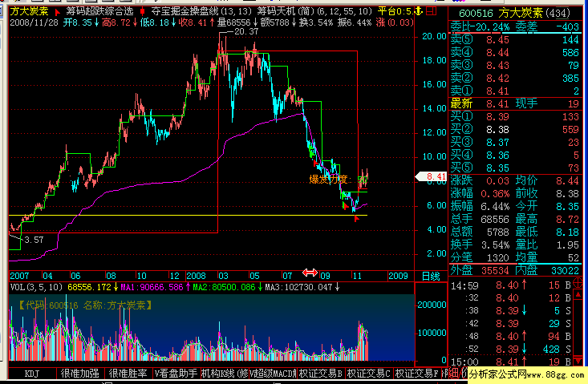Click the 14:59 tick trade row
This screenshot has height=384, width=588.
[511, 285]
